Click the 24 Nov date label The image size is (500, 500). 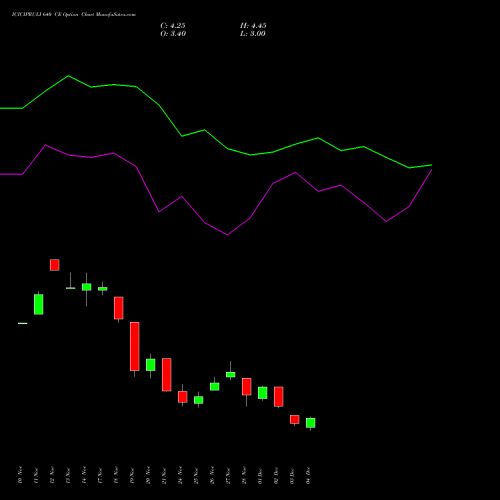[x=180, y=475]
